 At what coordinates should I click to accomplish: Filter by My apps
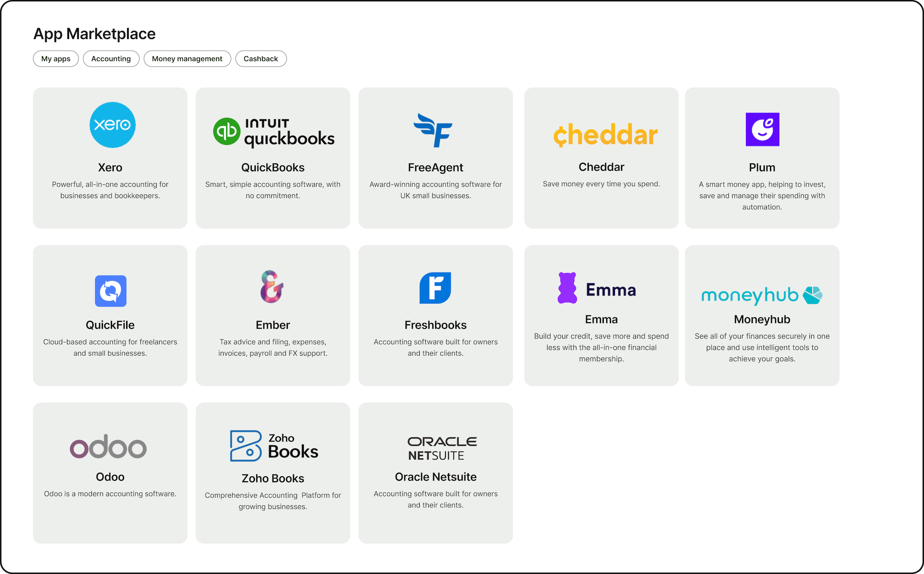pos(56,59)
